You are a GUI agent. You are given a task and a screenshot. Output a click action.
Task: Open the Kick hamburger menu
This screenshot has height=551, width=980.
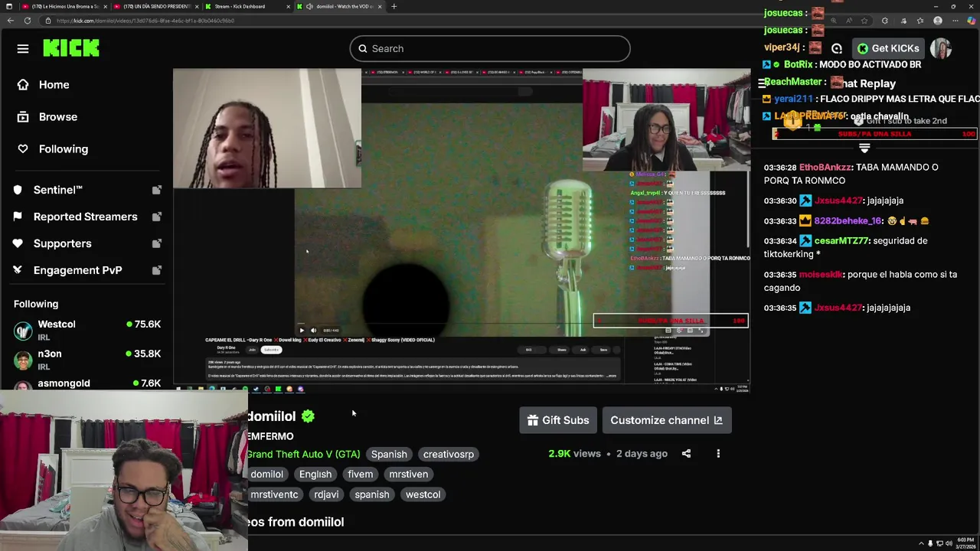(23, 49)
